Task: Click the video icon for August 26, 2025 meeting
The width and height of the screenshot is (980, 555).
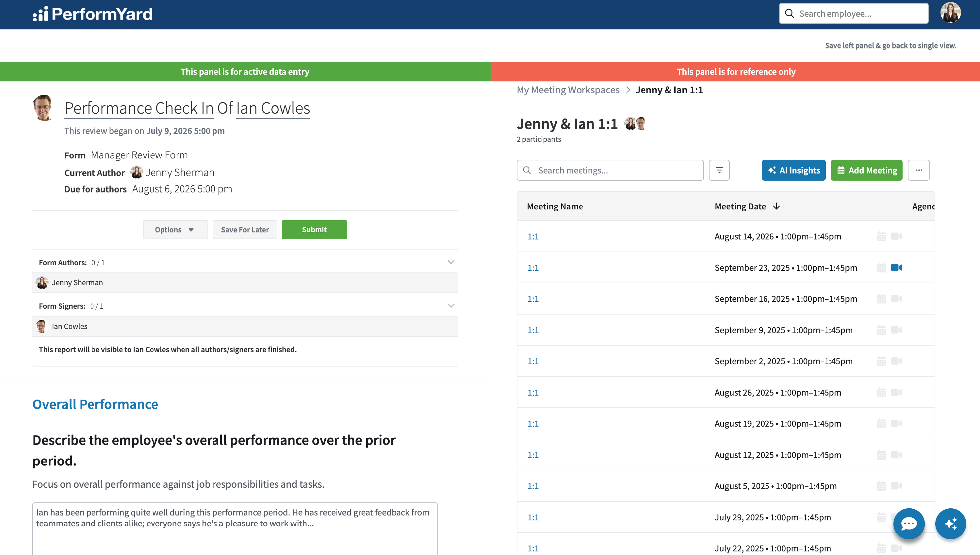Action: pyautogui.click(x=896, y=392)
